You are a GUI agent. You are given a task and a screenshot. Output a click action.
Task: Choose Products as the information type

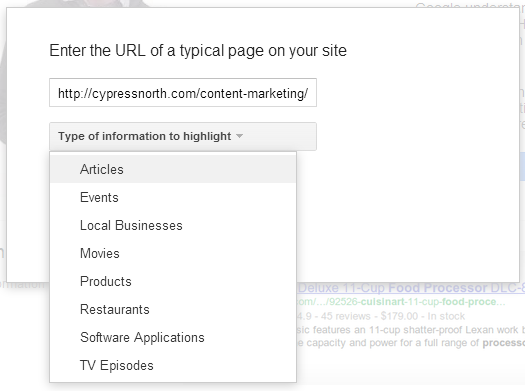(x=173, y=282)
